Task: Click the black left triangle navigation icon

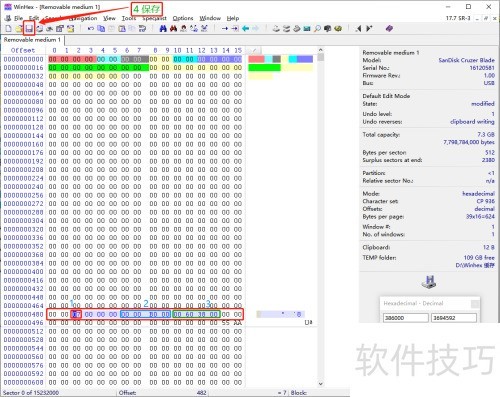Action: (x=358, y=29)
